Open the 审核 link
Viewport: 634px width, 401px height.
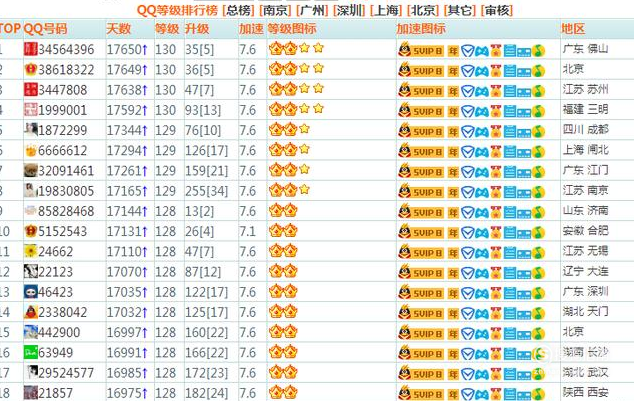point(497,10)
